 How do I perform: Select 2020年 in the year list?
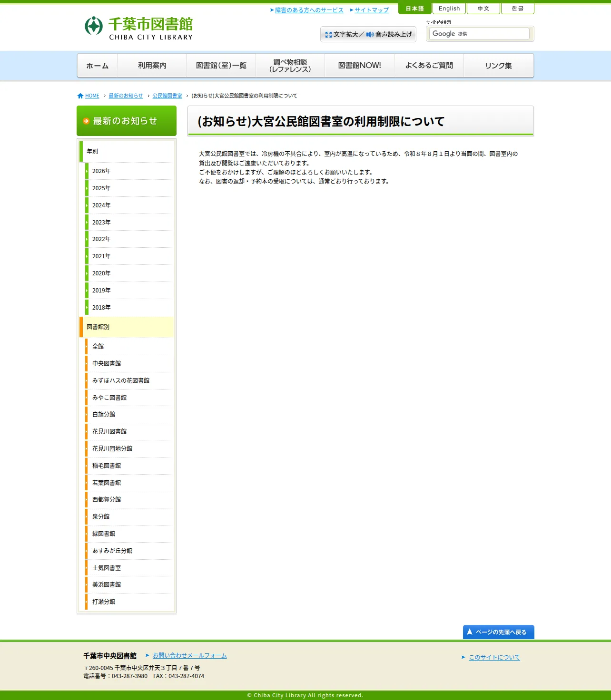point(129,273)
